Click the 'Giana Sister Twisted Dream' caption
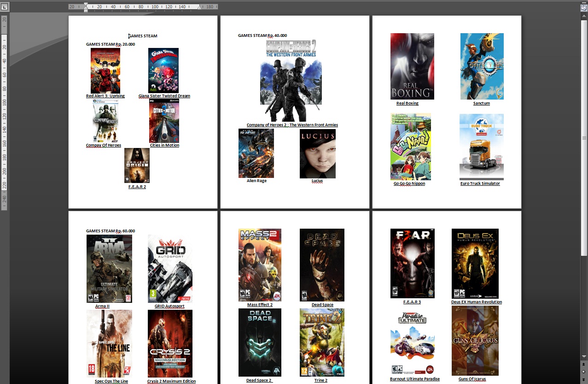The image size is (588, 384). [x=164, y=96]
